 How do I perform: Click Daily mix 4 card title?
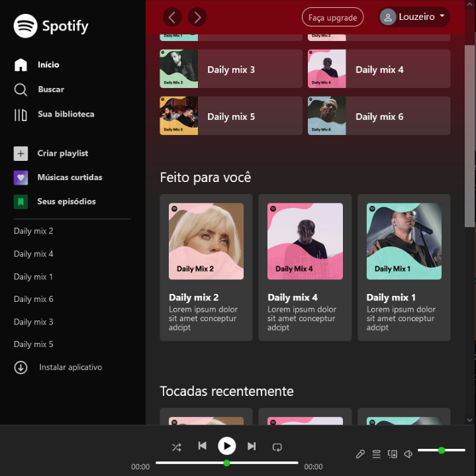pos(293,297)
